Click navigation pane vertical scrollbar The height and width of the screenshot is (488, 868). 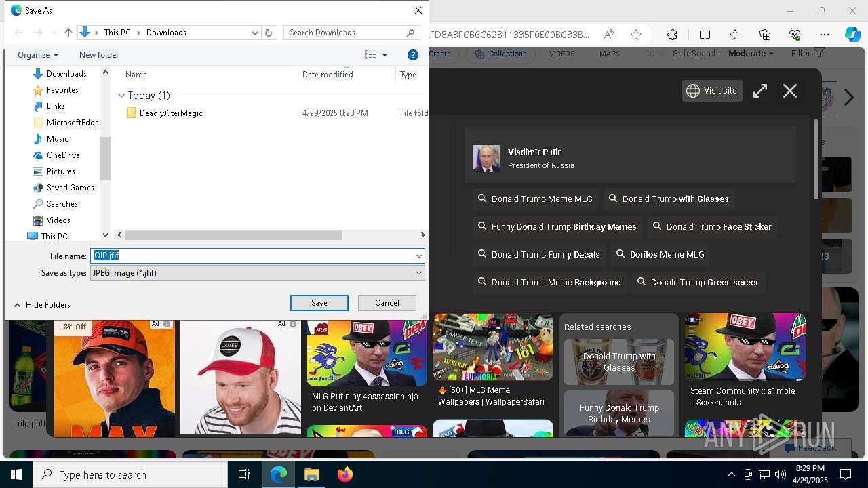tap(105, 157)
